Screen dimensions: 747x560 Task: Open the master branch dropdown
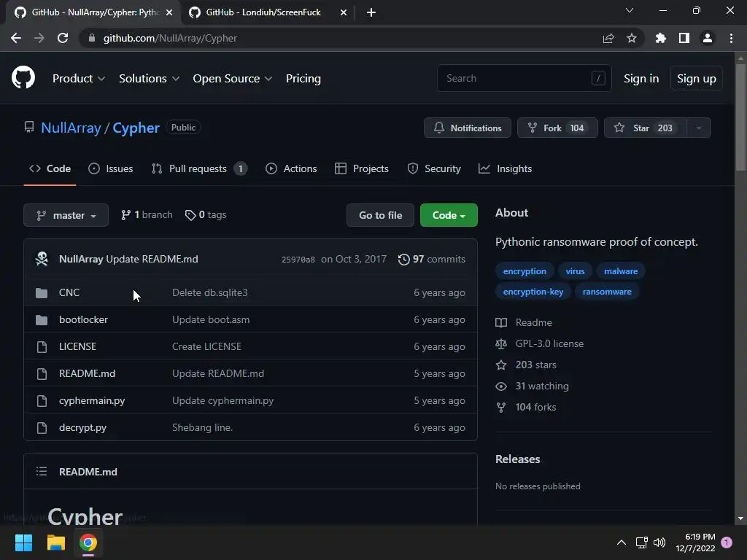tap(66, 215)
